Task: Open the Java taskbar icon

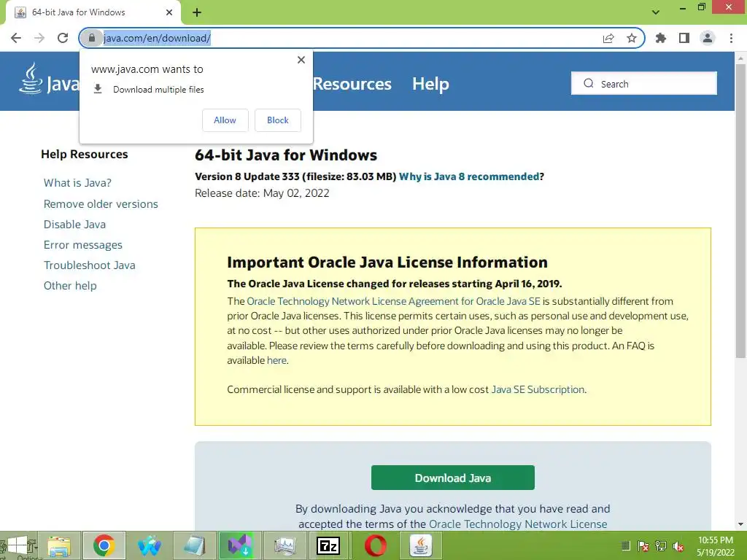Action: (x=420, y=545)
